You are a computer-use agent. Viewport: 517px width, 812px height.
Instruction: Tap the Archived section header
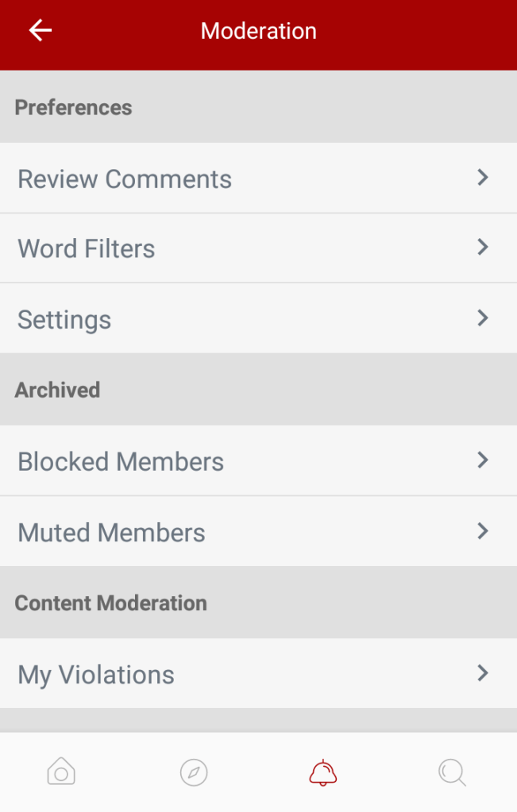tap(57, 391)
